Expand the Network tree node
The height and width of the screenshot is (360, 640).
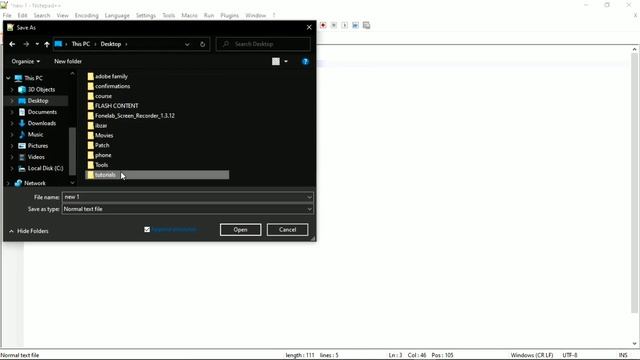[8, 183]
